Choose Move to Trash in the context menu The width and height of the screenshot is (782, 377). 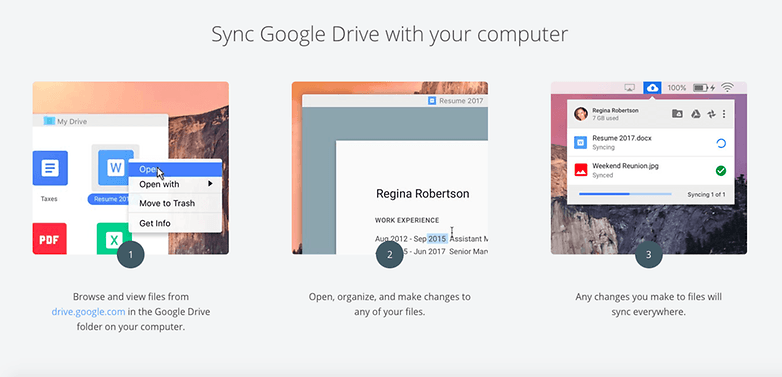175,203
